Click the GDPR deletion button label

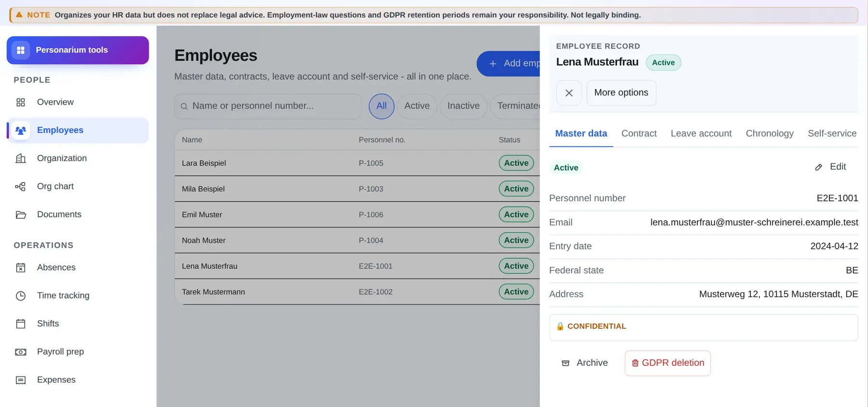pyautogui.click(x=673, y=363)
